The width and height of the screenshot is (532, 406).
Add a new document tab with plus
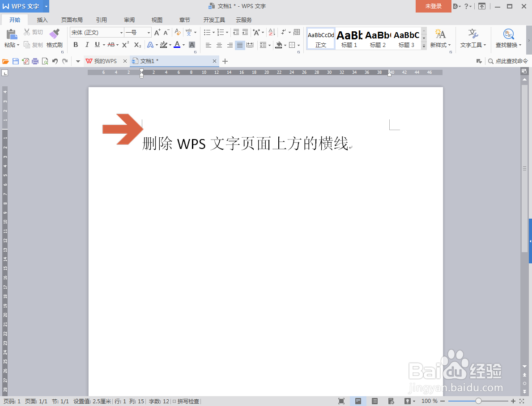click(x=225, y=61)
